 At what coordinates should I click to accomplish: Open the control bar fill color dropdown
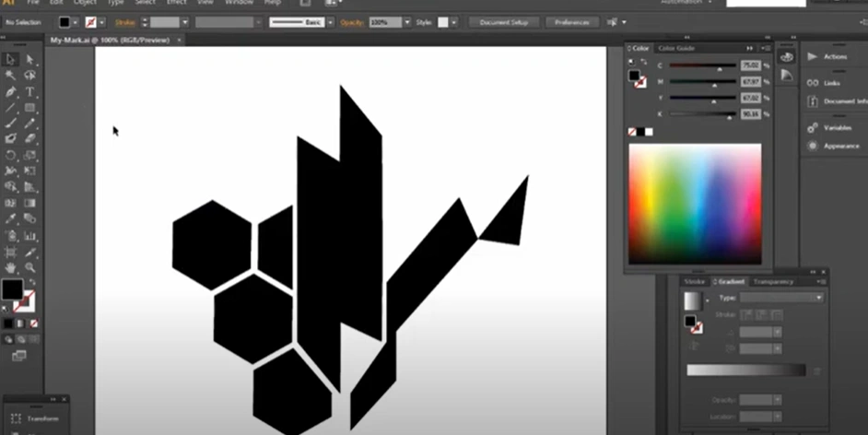76,23
